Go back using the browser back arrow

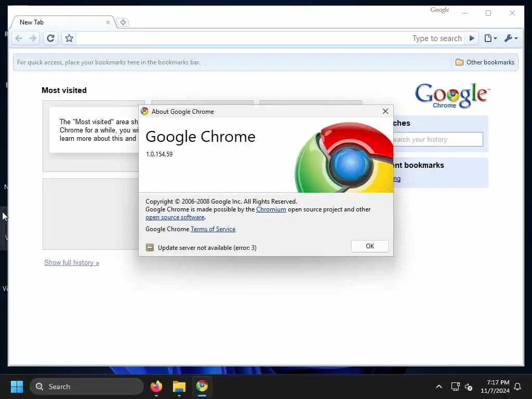[19, 38]
